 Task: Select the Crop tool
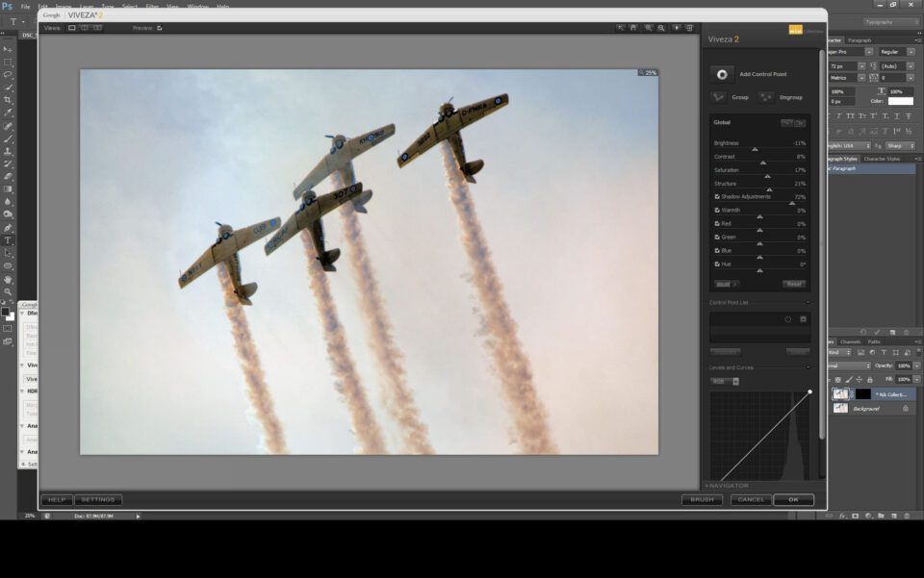coord(8,100)
